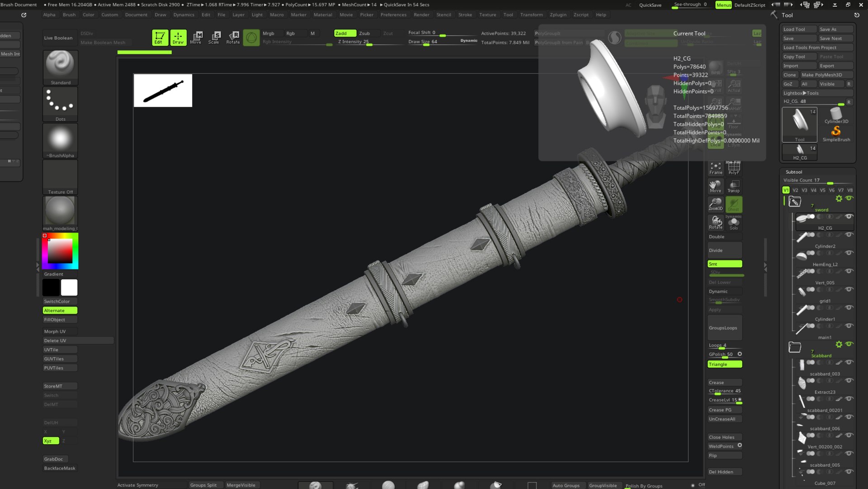Click the Live Boolean button
Image resolution: width=868 pixels, height=489 pixels.
coord(58,38)
